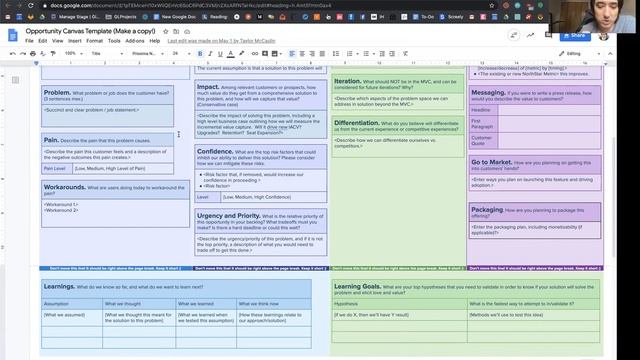Align text right

pyautogui.click(x=312, y=53)
